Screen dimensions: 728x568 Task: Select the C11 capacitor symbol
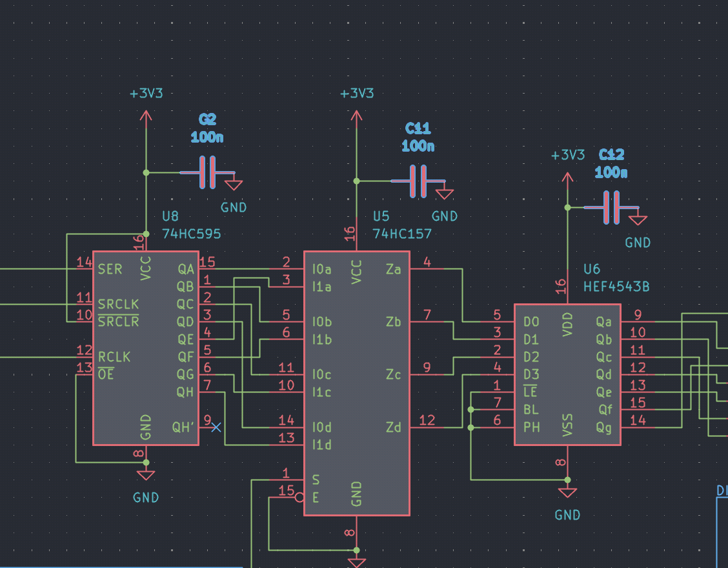[418, 181]
